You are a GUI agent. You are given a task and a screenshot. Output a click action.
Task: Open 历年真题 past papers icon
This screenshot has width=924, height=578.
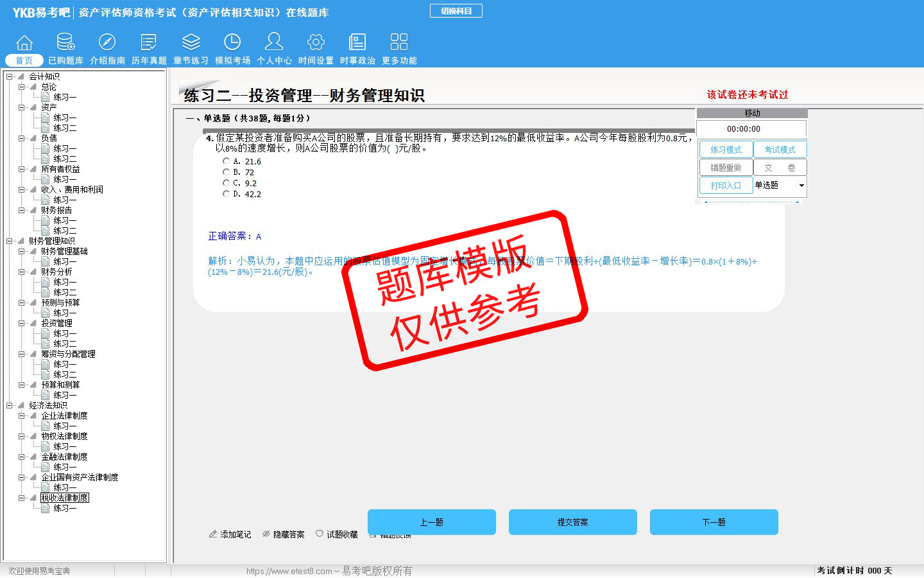149,43
